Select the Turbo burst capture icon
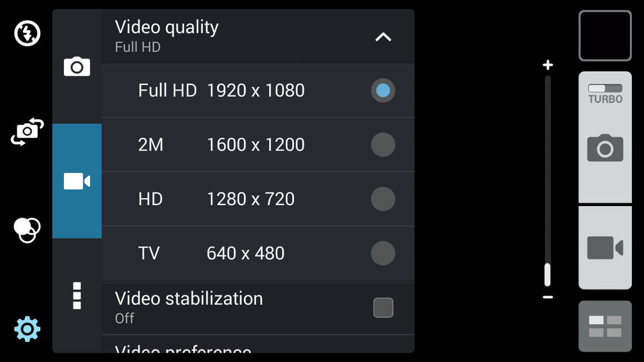This screenshot has width=644, height=362. tap(605, 92)
